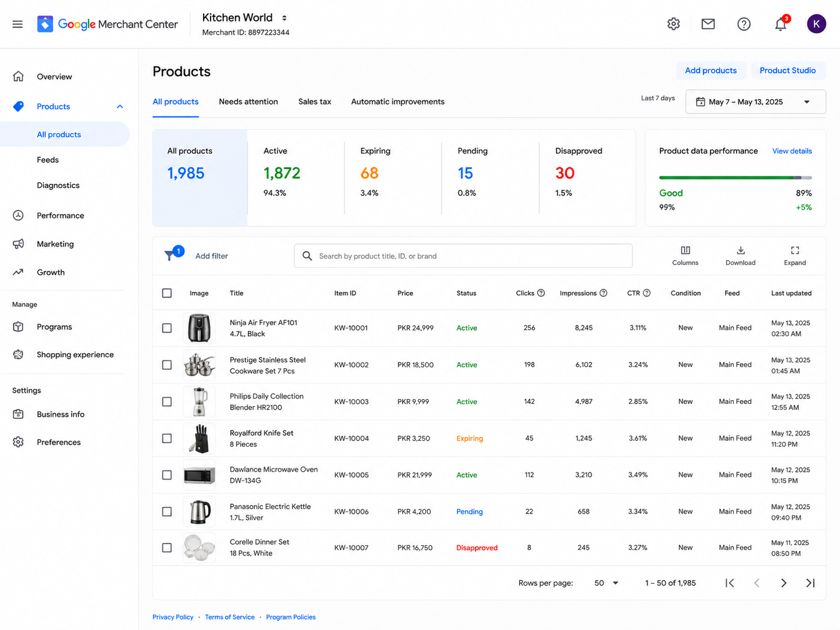Open the May 7 – May 13 date range dropdown
Image resolution: width=840 pixels, height=630 pixels.
point(756,102)
